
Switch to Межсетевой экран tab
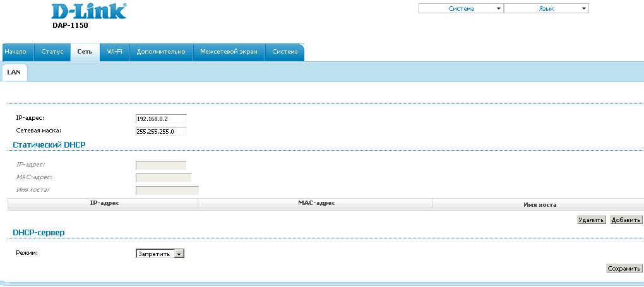[x=229, y=52]
